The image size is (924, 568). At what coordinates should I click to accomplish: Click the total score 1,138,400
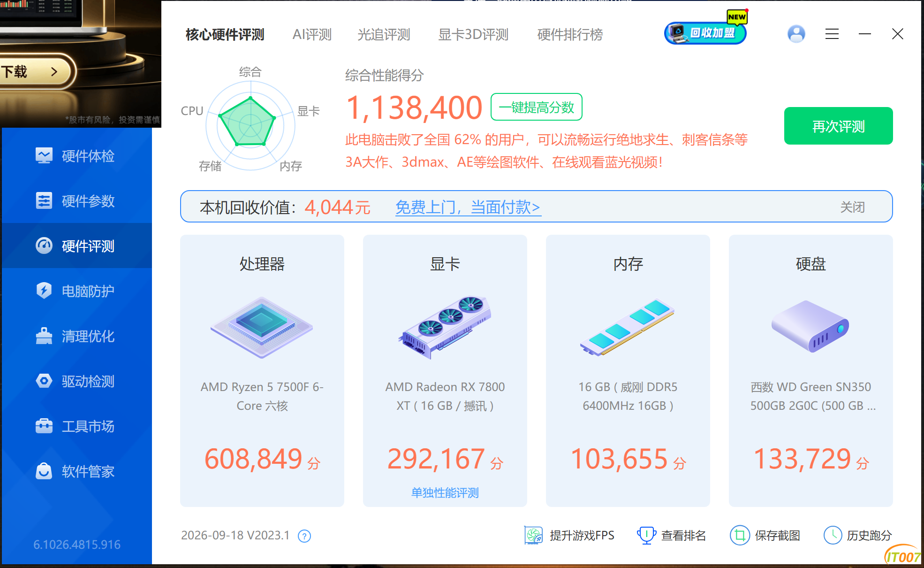tap(414, 107)
